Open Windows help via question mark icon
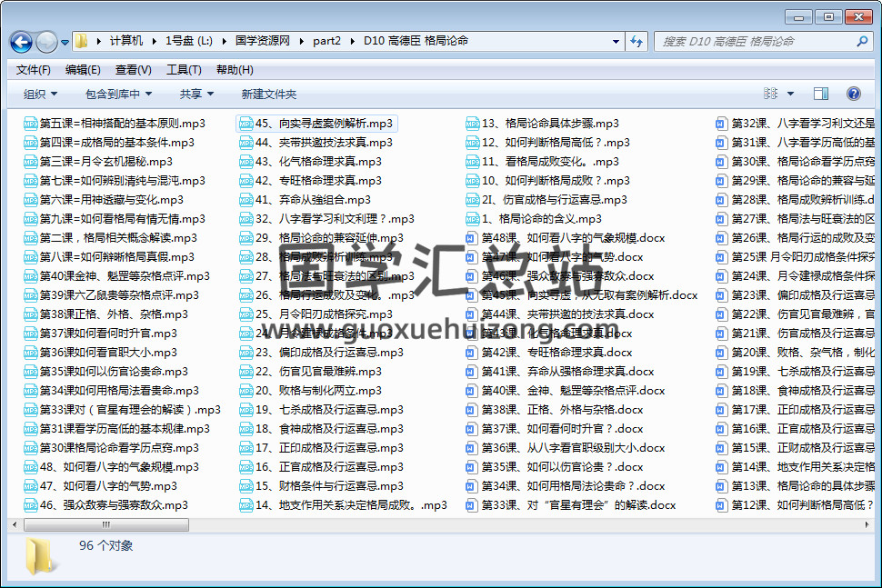The height and width of the screenshot is (588, 882). pyautogui.click(x=852, y=94)
